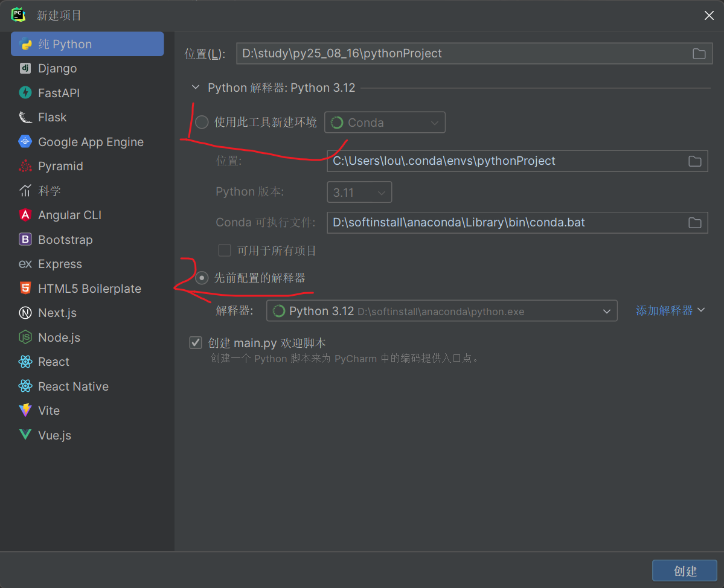724x588 pixels.
Task: Browse folder for project location 位置(L)
Action: coord(699,54)
